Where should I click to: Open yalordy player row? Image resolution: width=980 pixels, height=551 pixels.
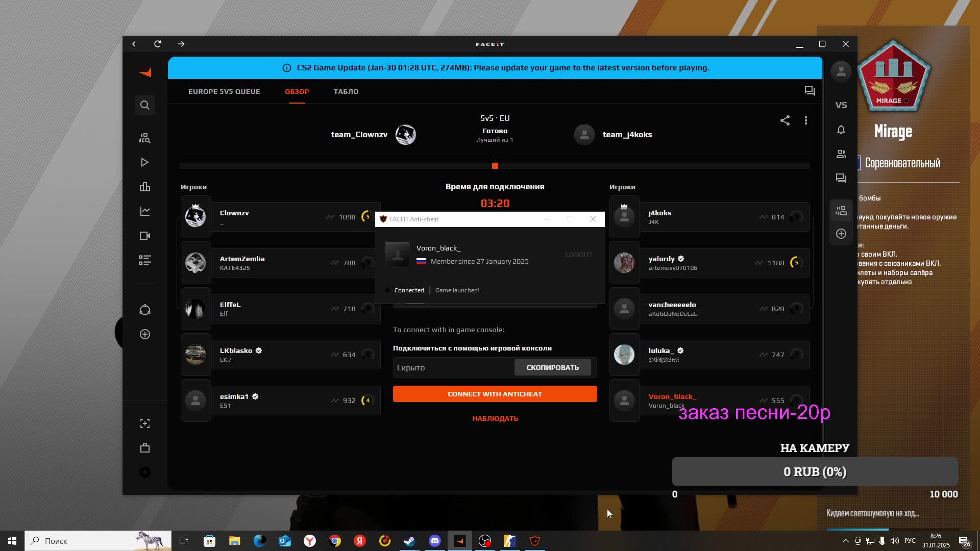click(709, 263)
